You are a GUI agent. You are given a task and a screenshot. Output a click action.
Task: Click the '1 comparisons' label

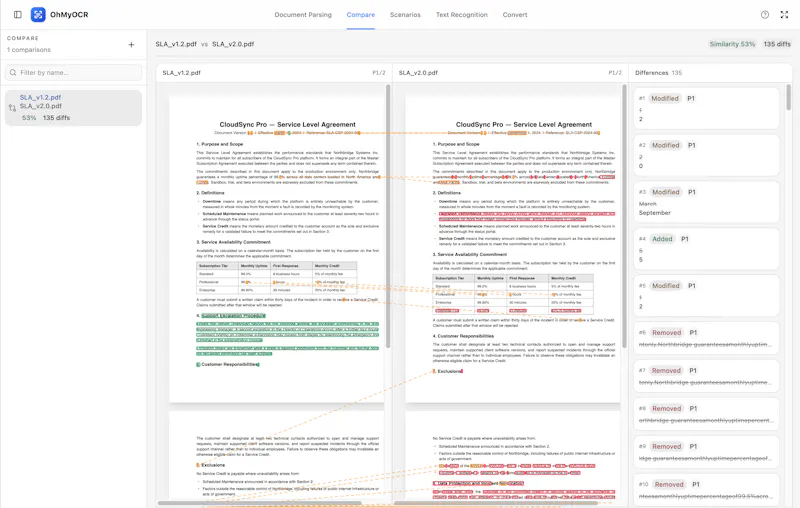point(29,50)
